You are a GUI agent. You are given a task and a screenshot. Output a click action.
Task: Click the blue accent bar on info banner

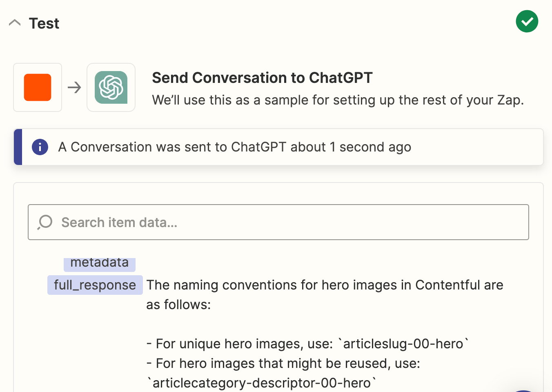[x=18, y=147]
